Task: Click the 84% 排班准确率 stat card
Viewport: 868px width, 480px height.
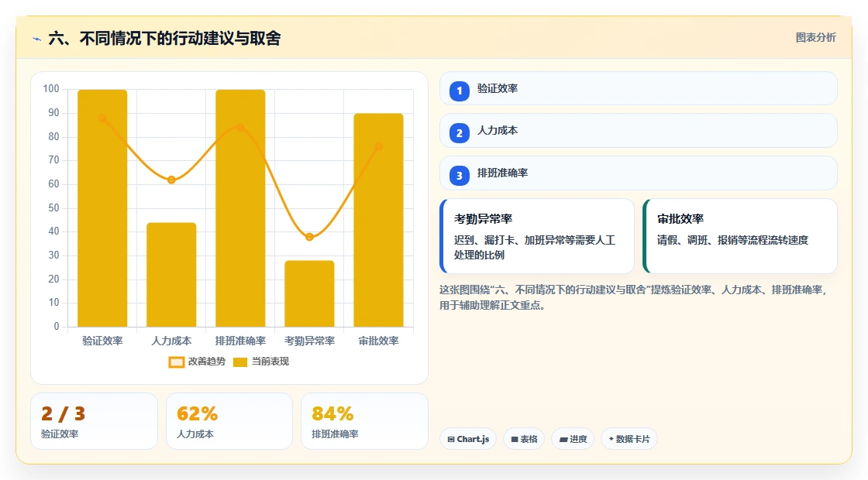Action: click(365, 421)
